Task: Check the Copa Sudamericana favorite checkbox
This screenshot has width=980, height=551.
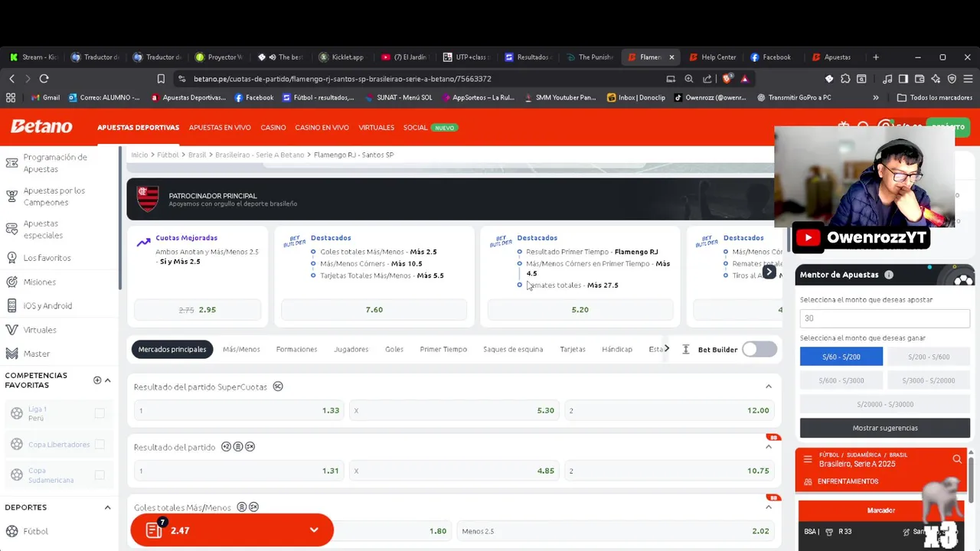Action: 100,475
